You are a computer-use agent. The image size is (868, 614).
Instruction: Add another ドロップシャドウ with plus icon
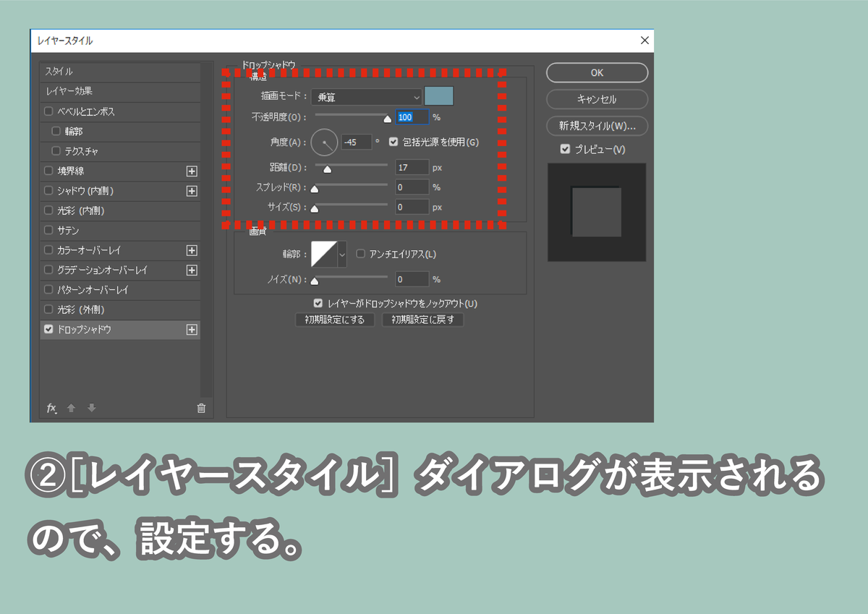coord(192,329)
